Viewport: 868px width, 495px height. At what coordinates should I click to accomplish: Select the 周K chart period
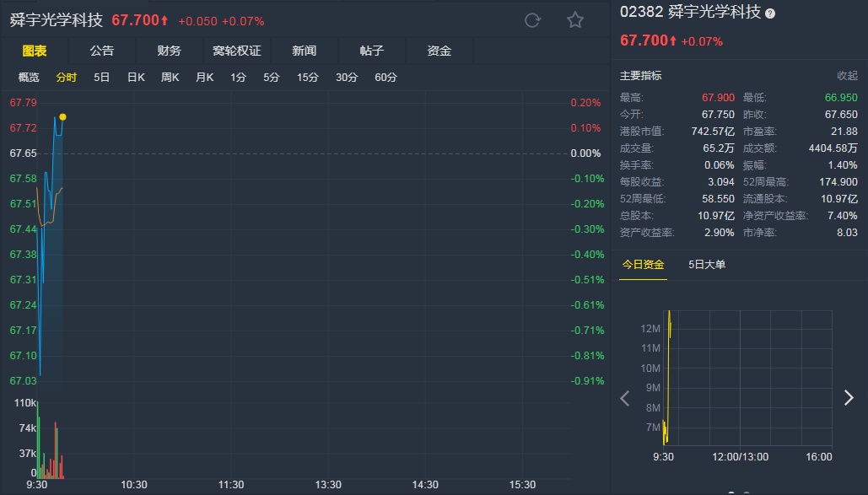click(170, 78)
